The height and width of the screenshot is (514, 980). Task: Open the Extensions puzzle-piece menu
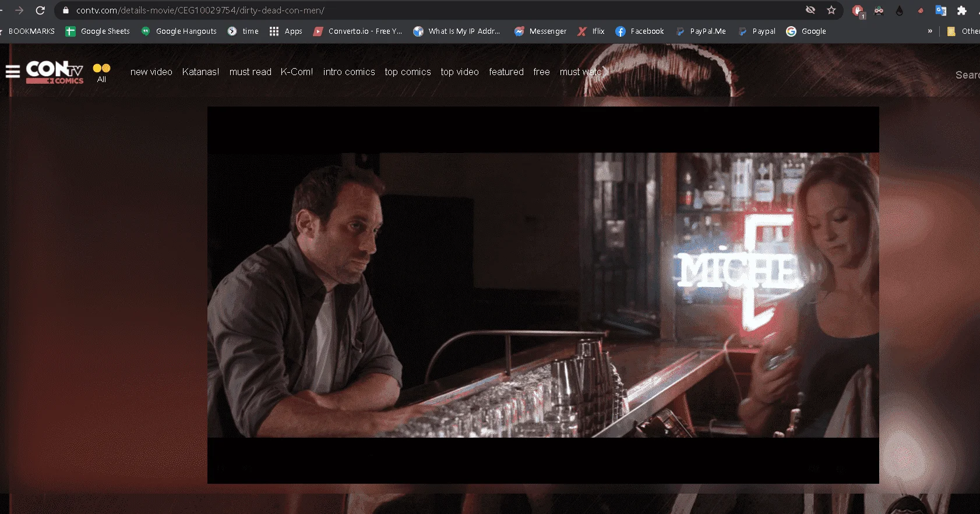click(x=962, y=10)
